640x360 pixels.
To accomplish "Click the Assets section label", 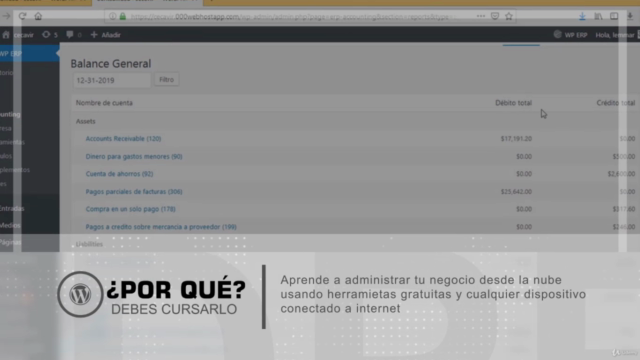I will pyautogui.click(x=86, y=121).
